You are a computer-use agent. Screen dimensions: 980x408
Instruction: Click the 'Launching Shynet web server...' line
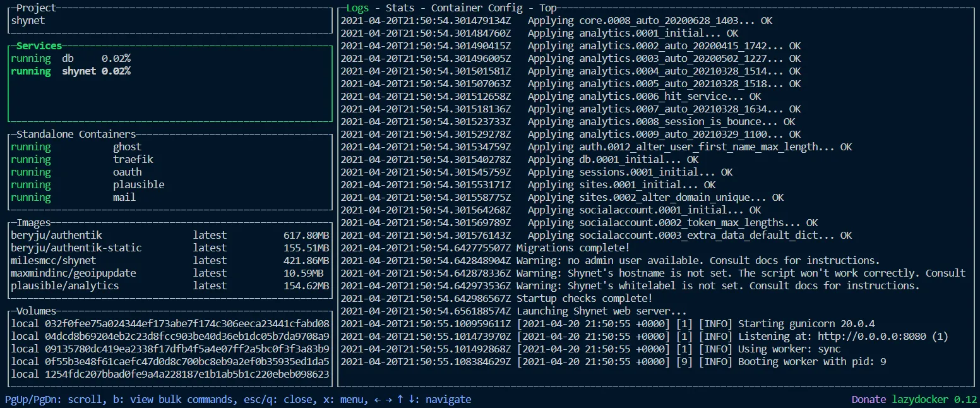(513, 311)
